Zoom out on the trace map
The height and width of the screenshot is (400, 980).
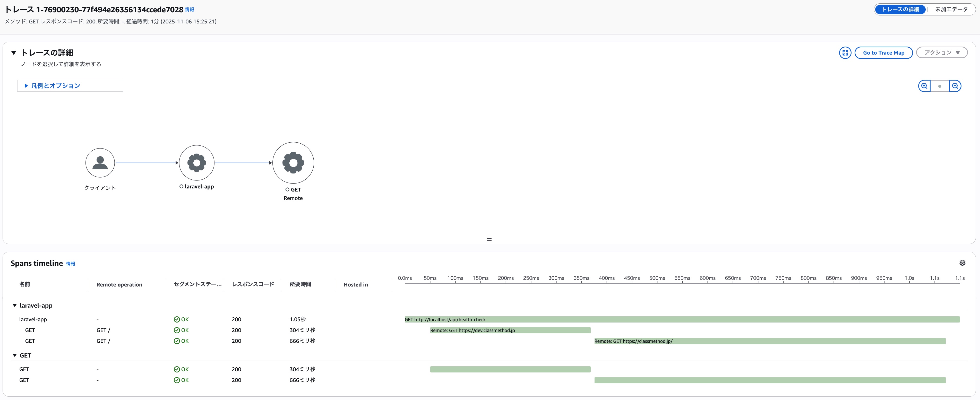955,86
